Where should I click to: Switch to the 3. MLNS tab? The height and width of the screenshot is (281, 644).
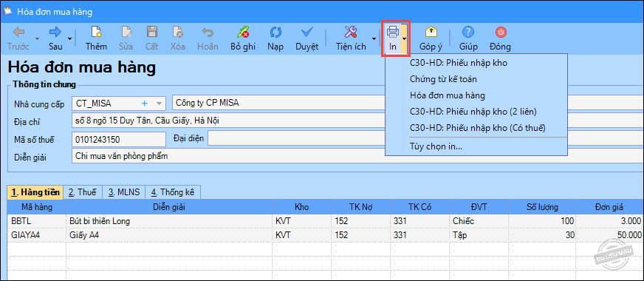tap(125, 192)
